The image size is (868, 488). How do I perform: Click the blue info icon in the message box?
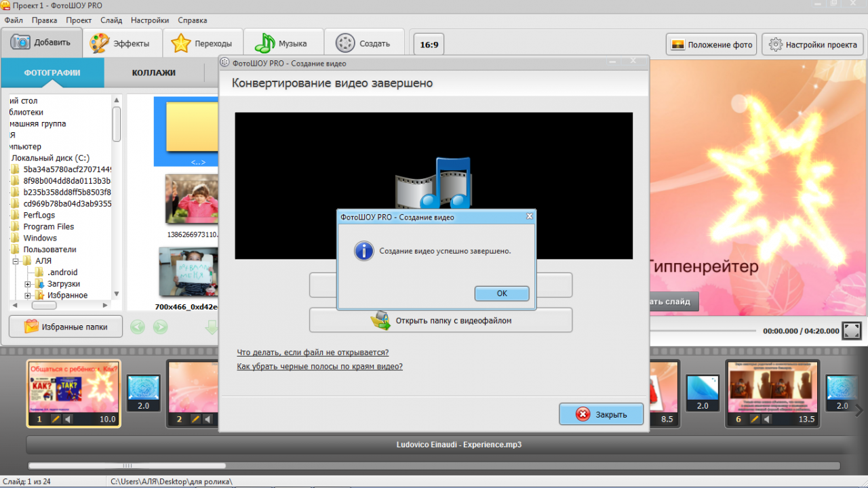364,251
